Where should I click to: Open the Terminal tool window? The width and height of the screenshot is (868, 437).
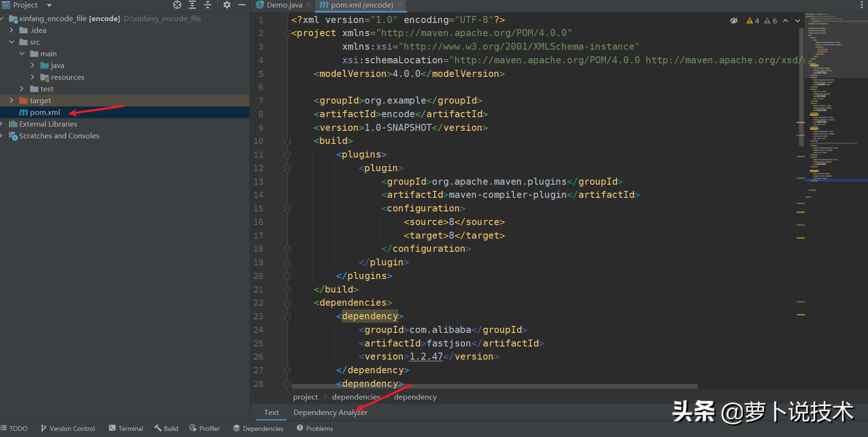click(126, 429)
